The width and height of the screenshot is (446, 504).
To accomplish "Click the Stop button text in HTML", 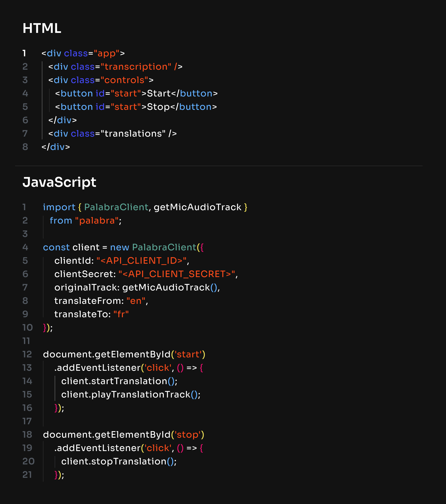I will tap(158, 107).
